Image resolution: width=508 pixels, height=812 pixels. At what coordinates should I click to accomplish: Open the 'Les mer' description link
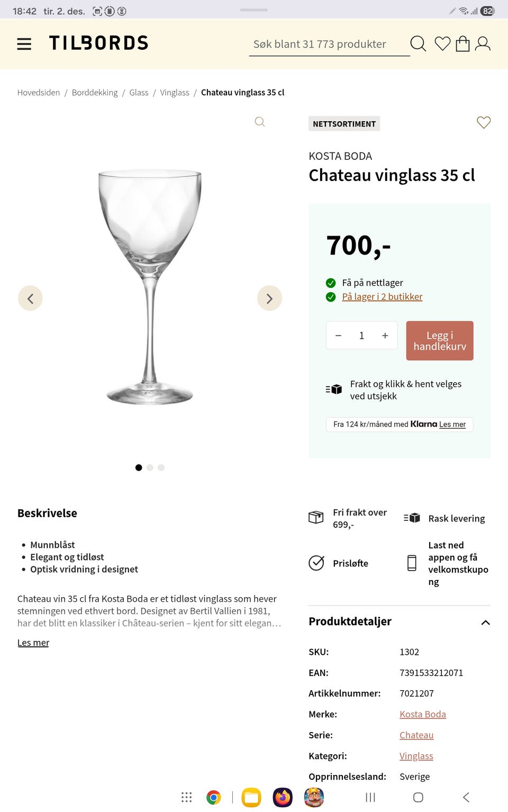point(33,642)
